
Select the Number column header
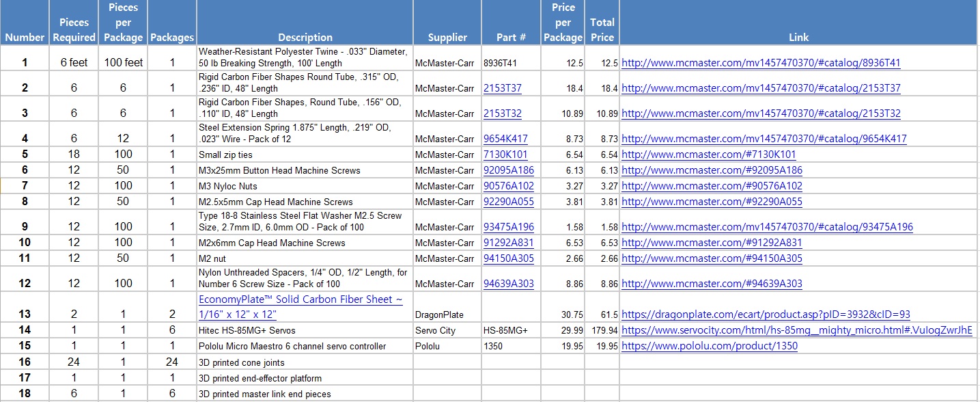25,23
